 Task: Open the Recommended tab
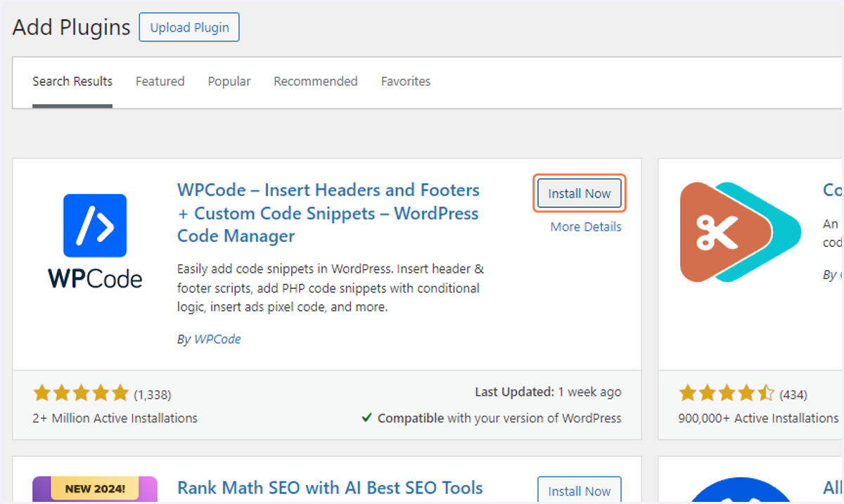tap(316, 82)
